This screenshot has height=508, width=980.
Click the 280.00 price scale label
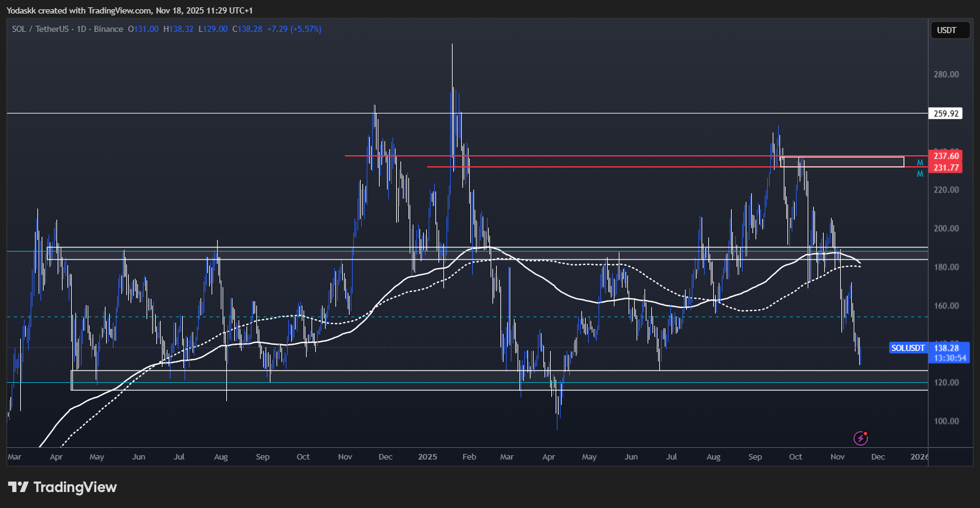click(946, 74)
